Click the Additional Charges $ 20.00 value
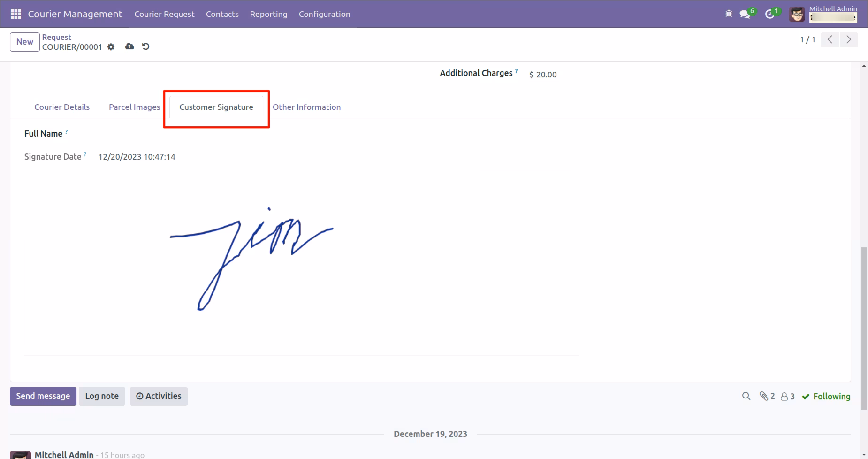This screenshot has width=868, height=459. coord(543,75)
